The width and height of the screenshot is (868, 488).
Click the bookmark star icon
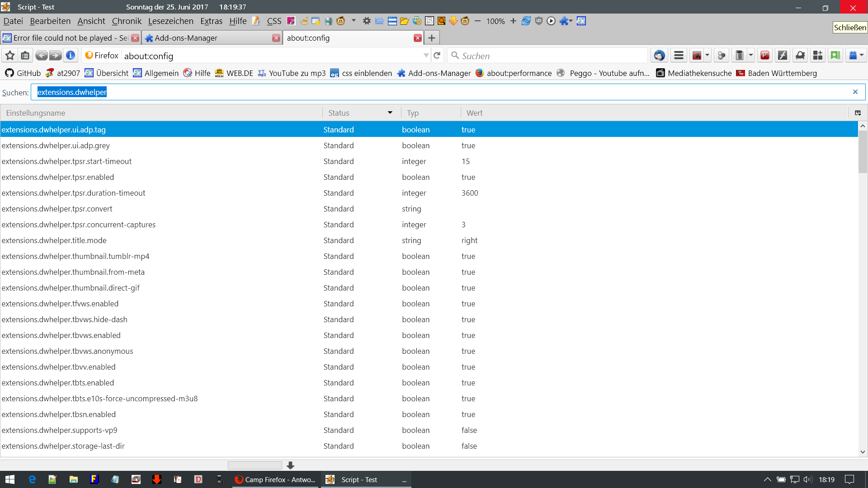(x=10, y=56)
